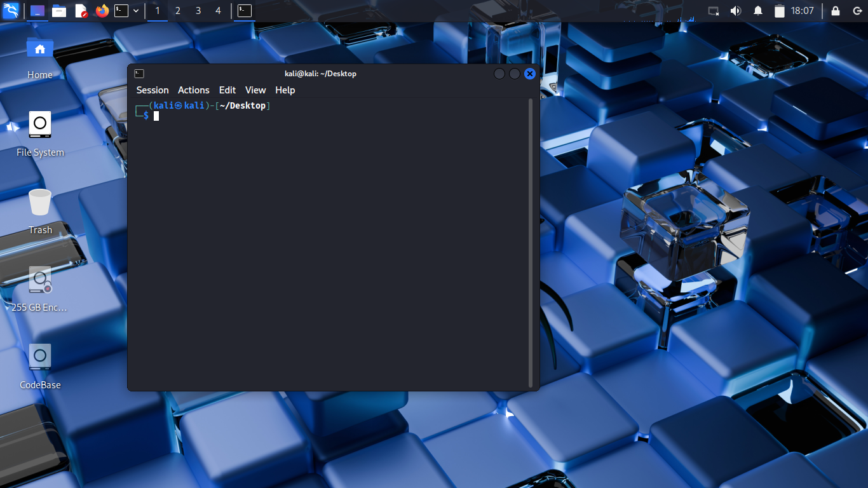Open the file manager from the panel
This screenshot has height=488, width=868.
point(59,11)
